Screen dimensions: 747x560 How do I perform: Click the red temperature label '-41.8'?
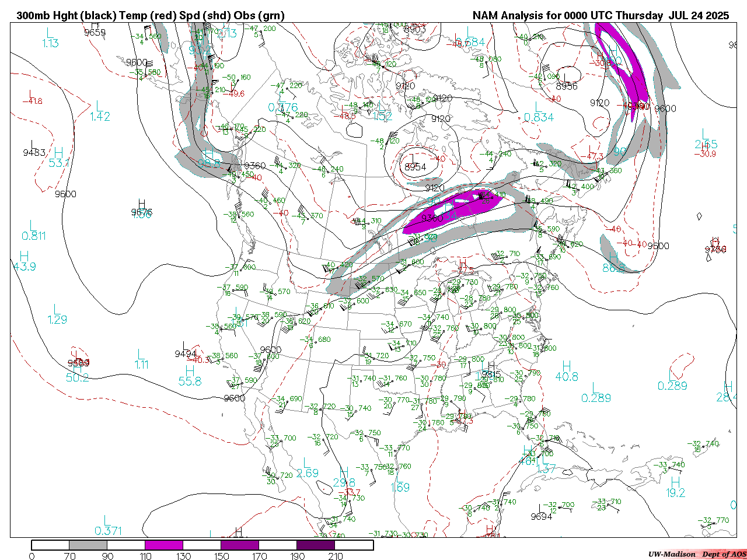(33, 101)
